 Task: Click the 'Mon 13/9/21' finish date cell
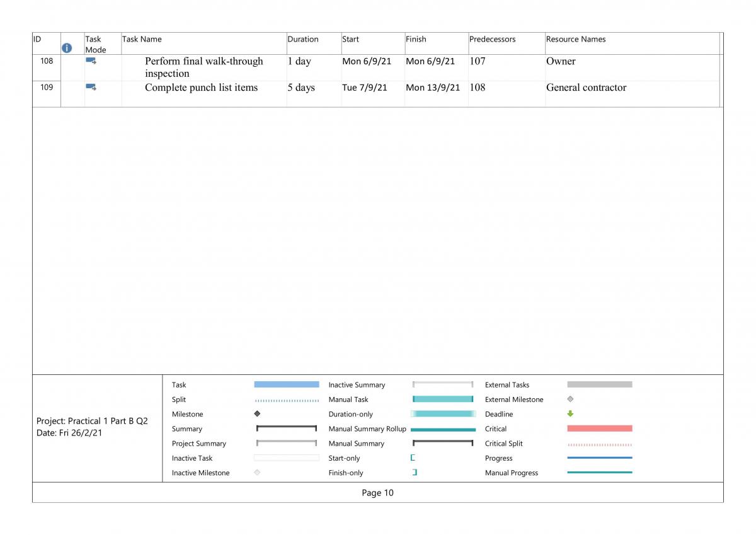pos(437,94)
